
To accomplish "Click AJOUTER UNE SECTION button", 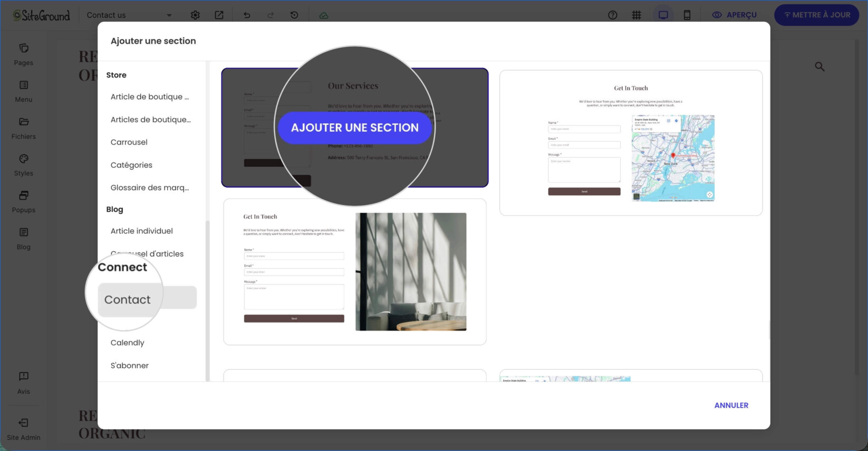I will coord(355,128).
